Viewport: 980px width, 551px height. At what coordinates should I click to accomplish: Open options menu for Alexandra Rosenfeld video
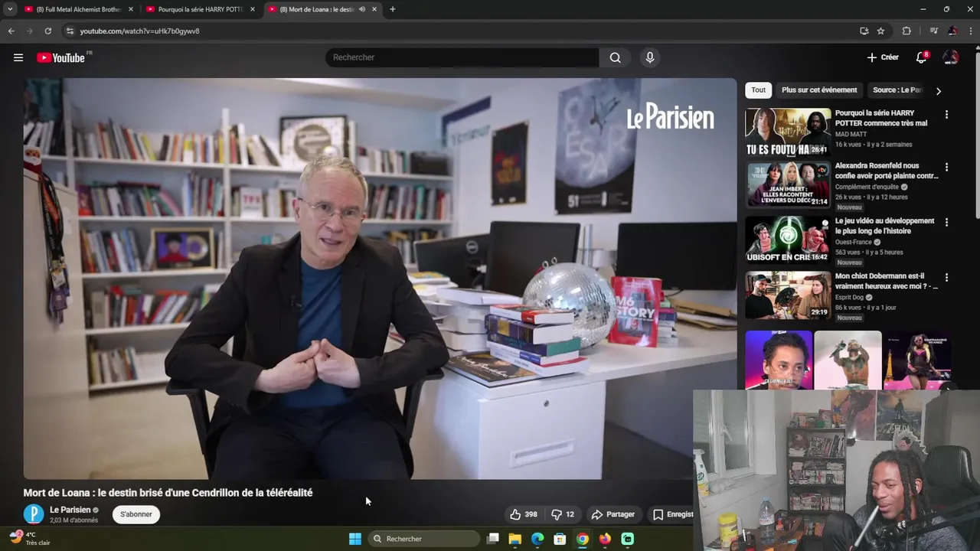pos(946,167)
